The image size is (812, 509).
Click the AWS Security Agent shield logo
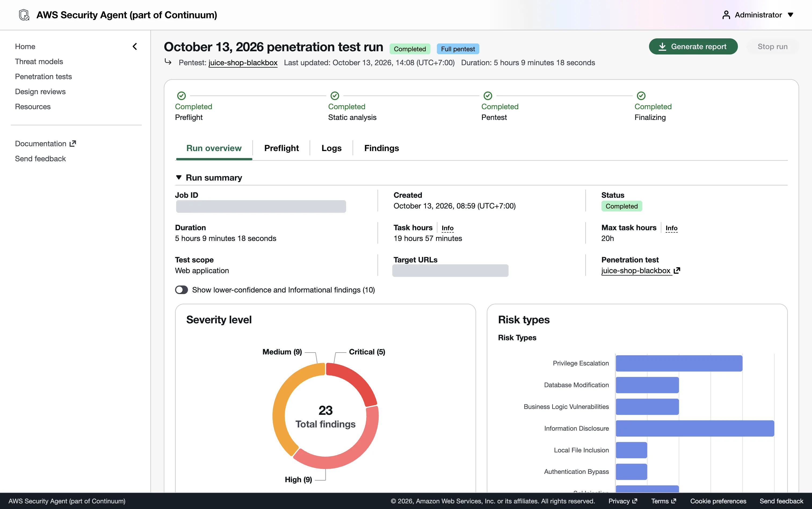24,15
